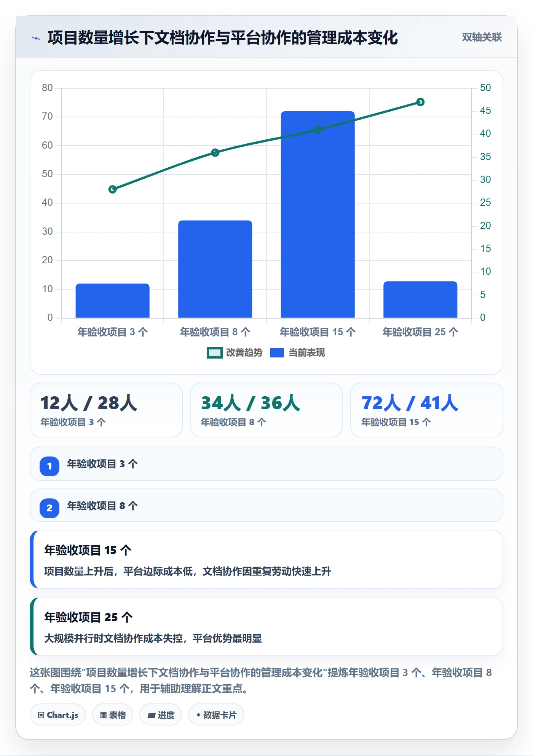This screenshot has width=533, height=756.
Task: Click x-axis label 年验收项目 25 个
Action: 420,332
